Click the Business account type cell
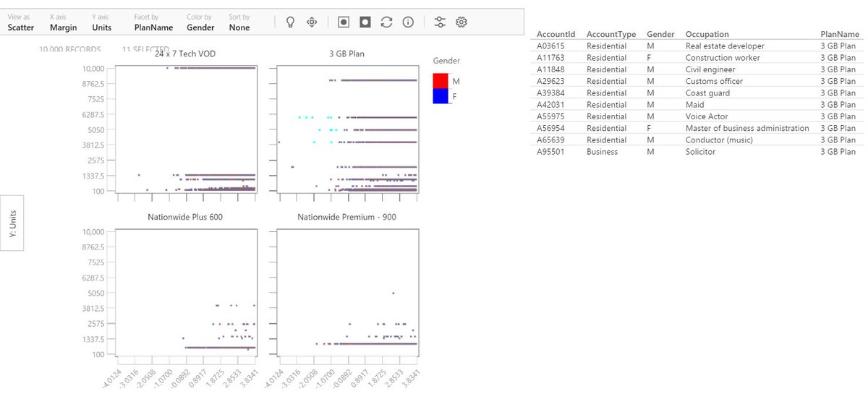The image size is (868, 407). pos(602,152)
